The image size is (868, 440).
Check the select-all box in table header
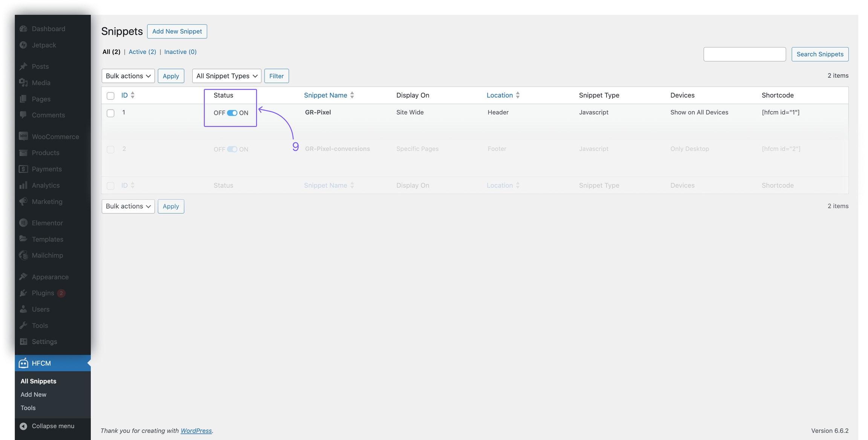click(x=110, y=96)
